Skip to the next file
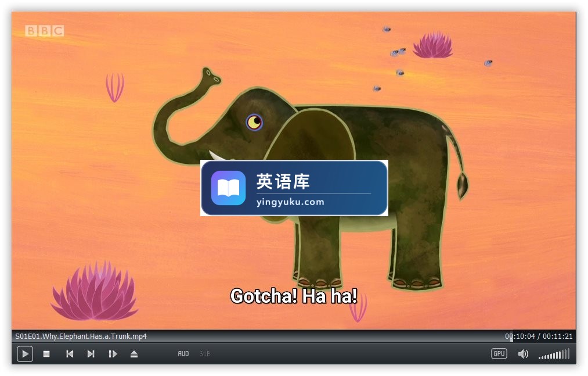588x376 pixels. [91, 354]
